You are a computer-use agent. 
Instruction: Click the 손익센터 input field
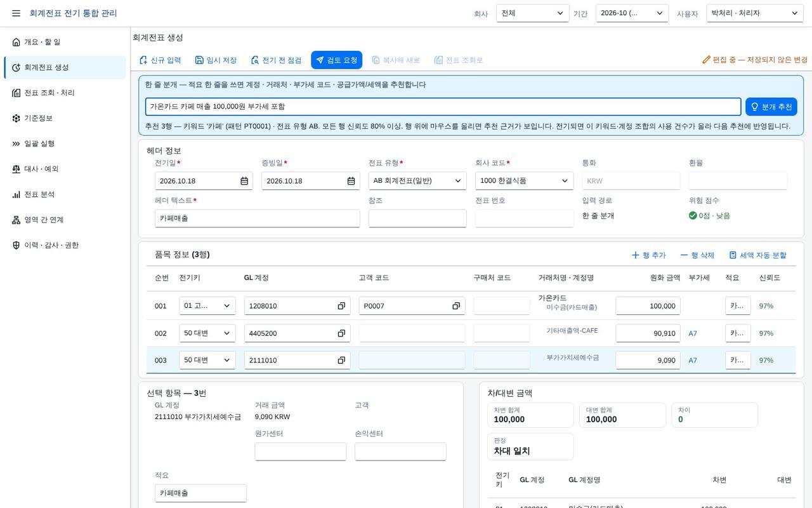(400, 451)
